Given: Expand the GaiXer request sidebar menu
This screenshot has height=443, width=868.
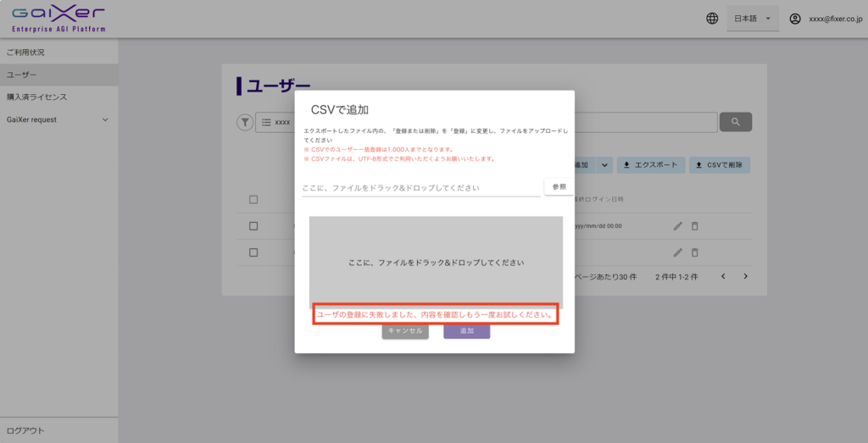Looking at the screenshot, I should [105, 119].
